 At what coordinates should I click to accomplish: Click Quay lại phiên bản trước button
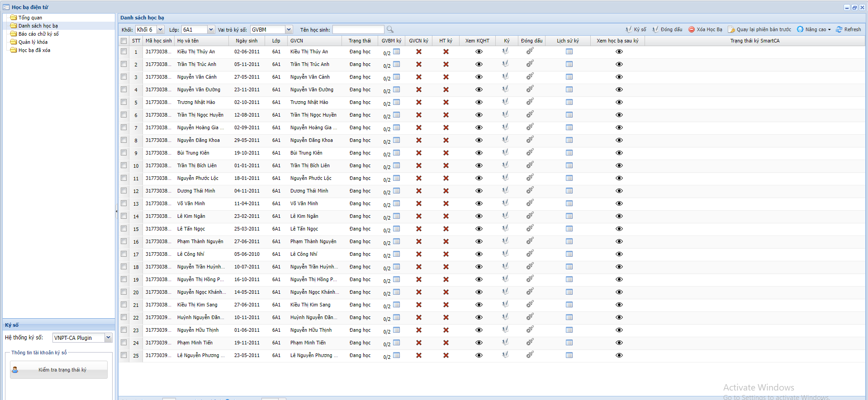759,29
